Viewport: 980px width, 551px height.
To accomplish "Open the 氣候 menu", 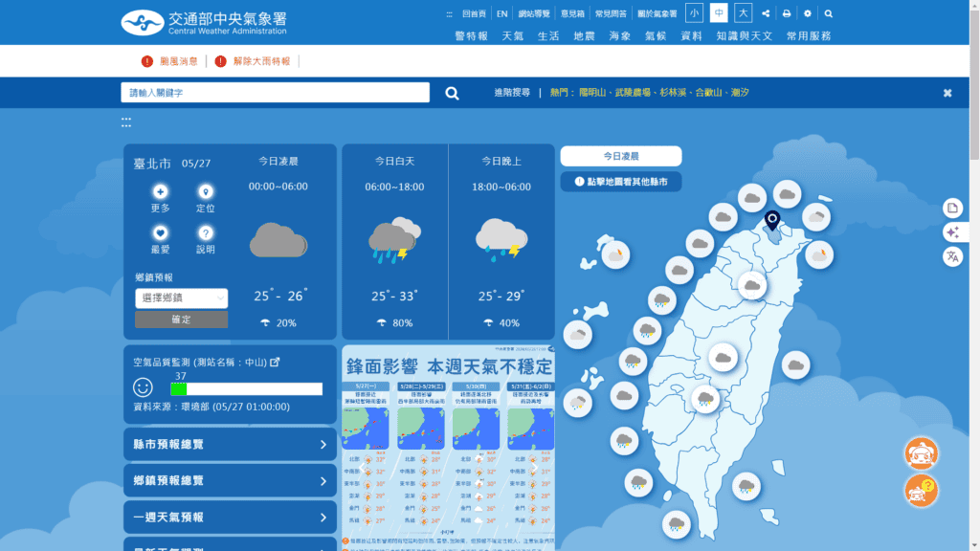I will click(655, 36).
